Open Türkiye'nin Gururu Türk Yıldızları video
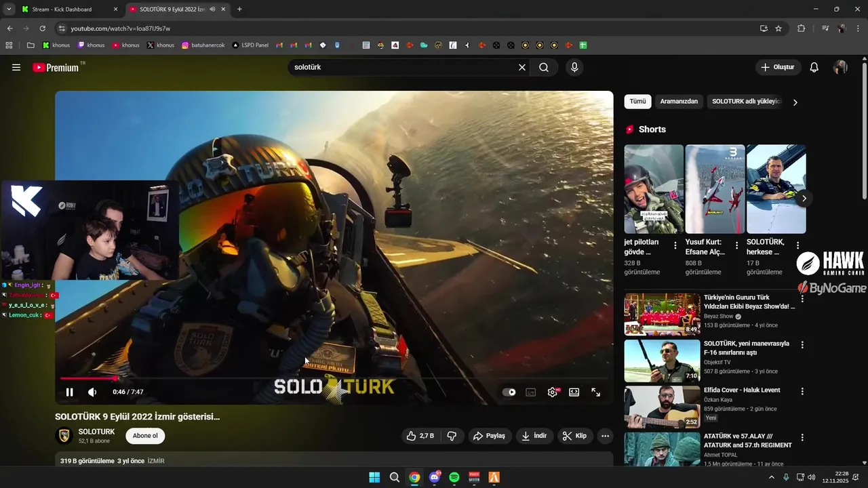 click(662, 314)
